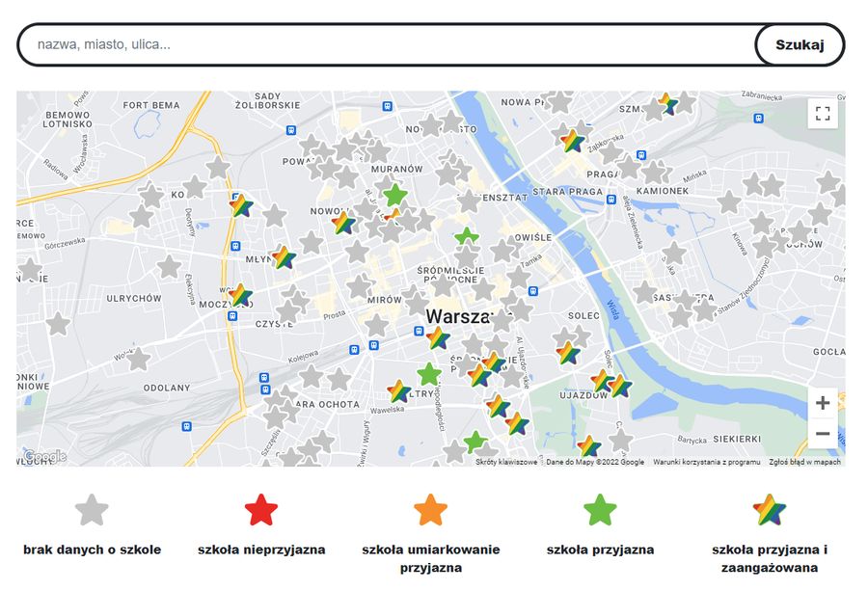Click the 'brak danych o szkole' label

(x=92, y=550)
